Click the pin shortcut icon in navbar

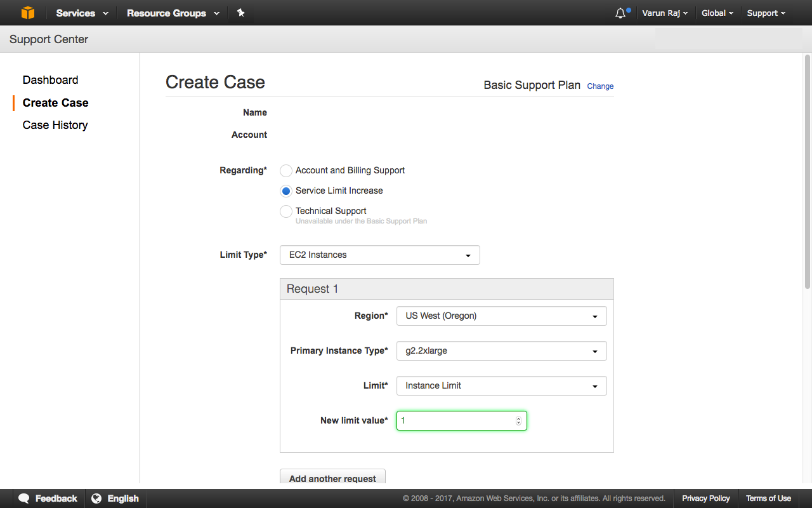pos(240,13)
